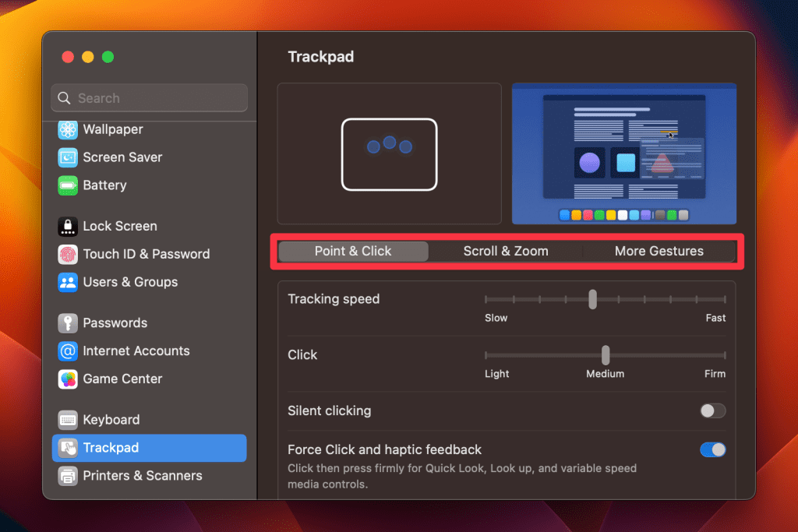The height and width of the screenshot is (532, 798).
Task: Select the Printers & Scanners label
Action: (143, 476)
